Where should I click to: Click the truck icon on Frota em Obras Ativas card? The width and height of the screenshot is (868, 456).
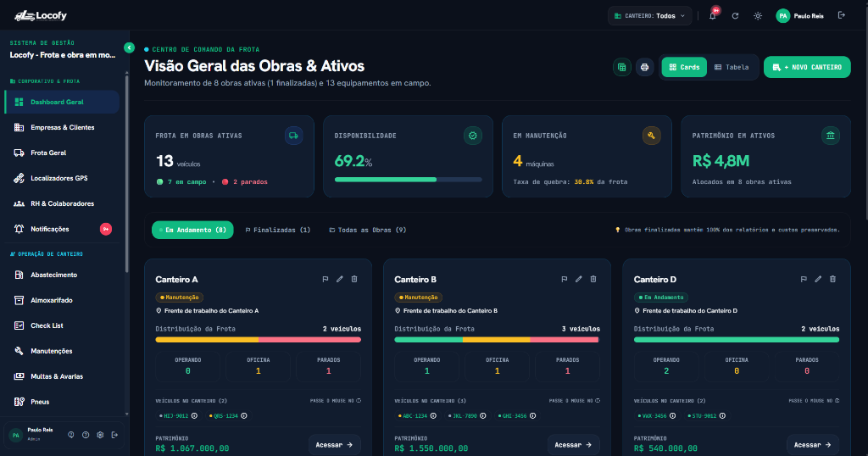[x=294, y=136]
